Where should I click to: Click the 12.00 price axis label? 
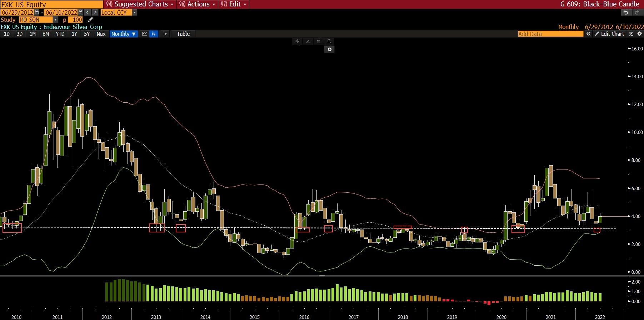(637, 104)
